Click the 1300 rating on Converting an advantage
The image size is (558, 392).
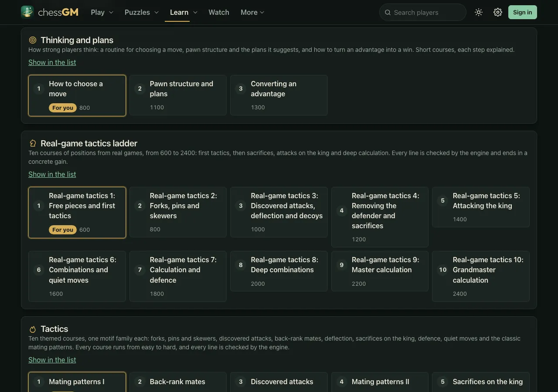tap(258, 107)
